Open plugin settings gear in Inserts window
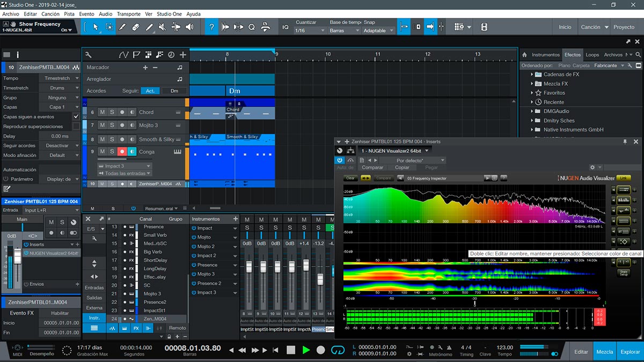Image resolution: width=644 pixels, height=362 pixels. pos(592,167)
